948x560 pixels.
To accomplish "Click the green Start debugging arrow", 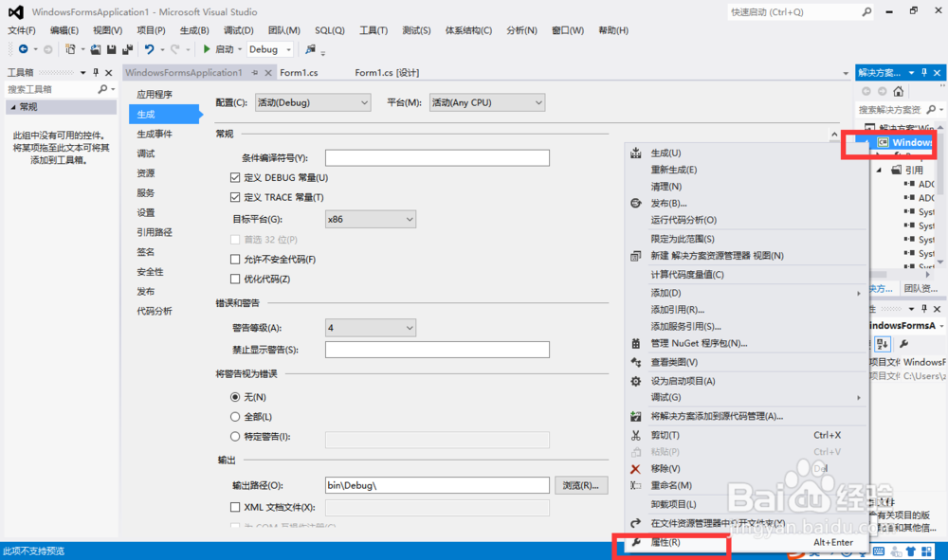I will pos(207,49).
